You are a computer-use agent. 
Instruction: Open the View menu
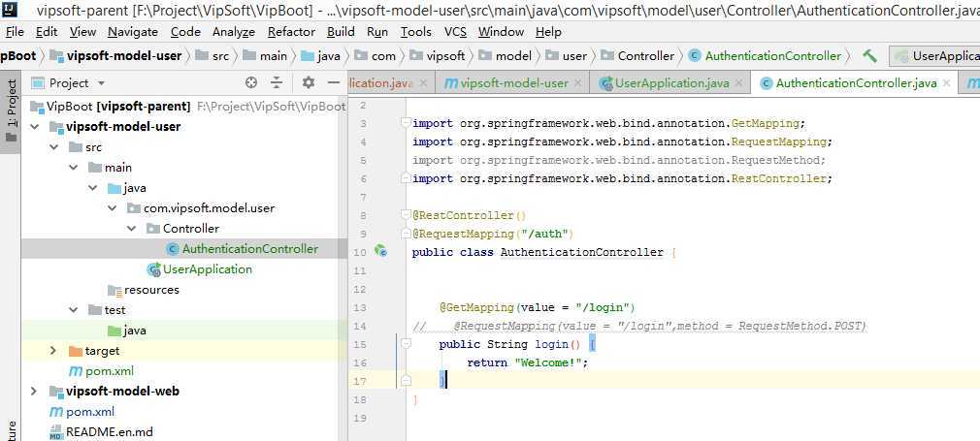click(x=82, y=32)
